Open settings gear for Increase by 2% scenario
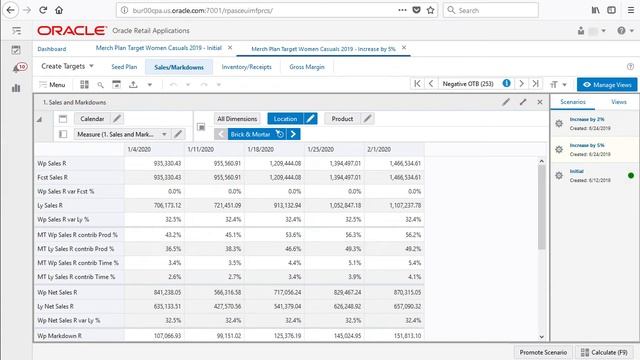Viewport: 640px width, 360px height. pos(559,123)
